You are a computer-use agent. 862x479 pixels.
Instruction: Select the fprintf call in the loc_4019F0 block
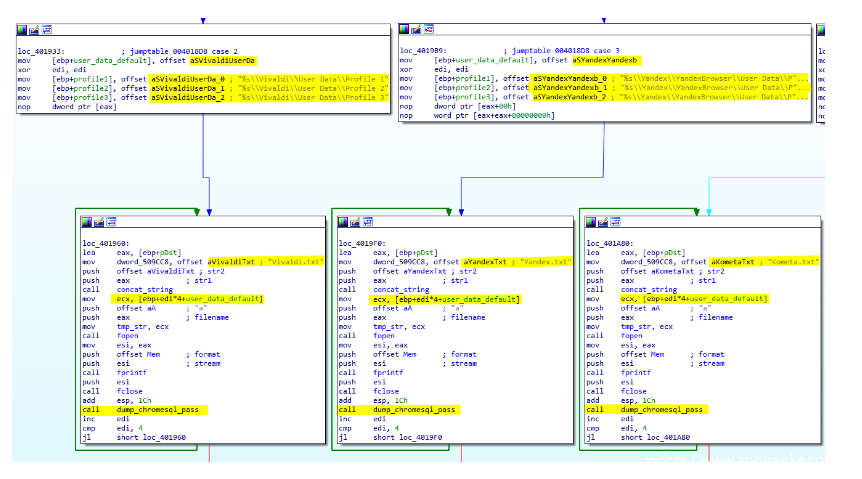(x=387, y=372)
